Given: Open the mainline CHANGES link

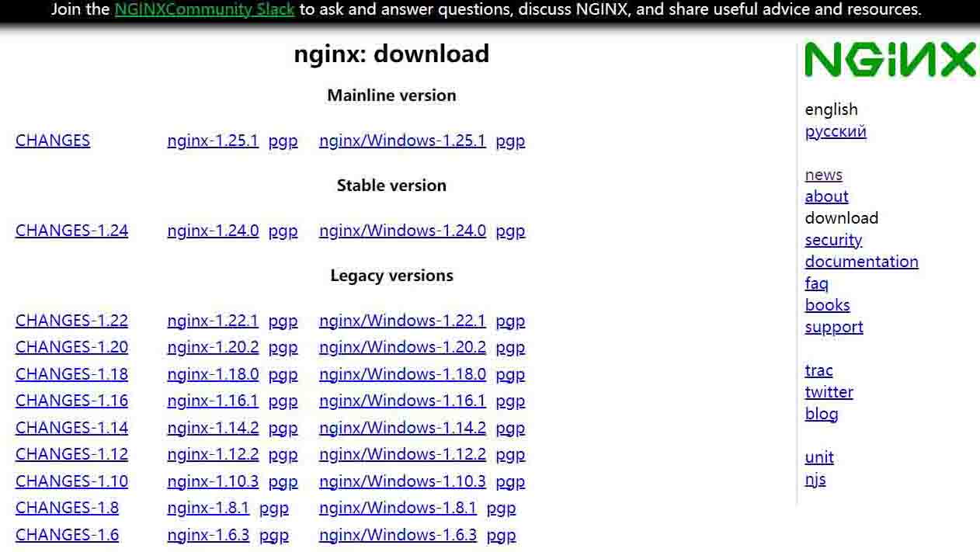Looking at the screenshot, I should tap(53, 141).
